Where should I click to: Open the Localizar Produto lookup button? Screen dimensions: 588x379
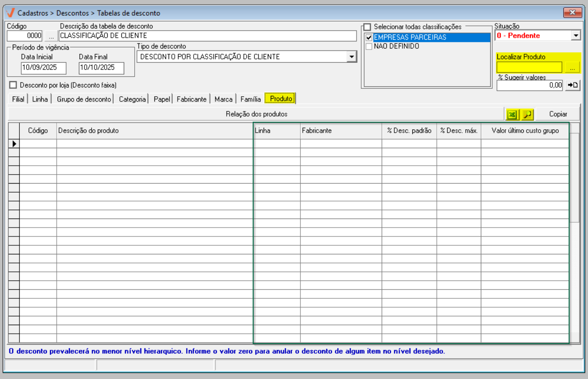572,67
